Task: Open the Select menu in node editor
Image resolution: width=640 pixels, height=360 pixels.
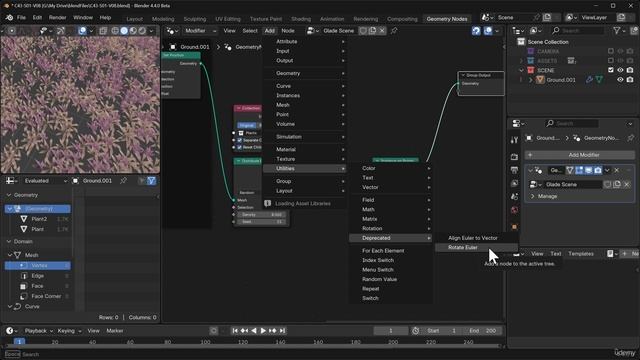Action: 250,31
